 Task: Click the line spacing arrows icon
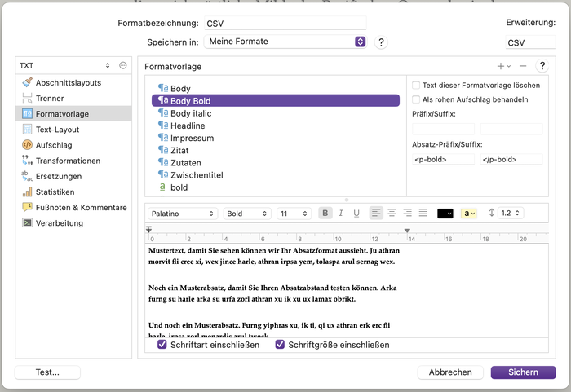492,213
